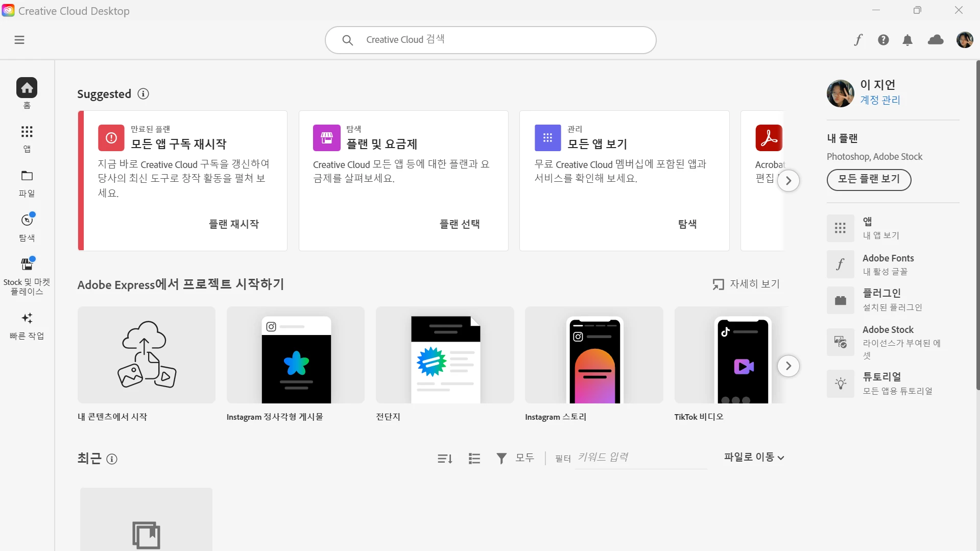Screen dimensions: 980x551
Task: Show next Adobe Express templates arrow
Action: (x=788, y=366)
